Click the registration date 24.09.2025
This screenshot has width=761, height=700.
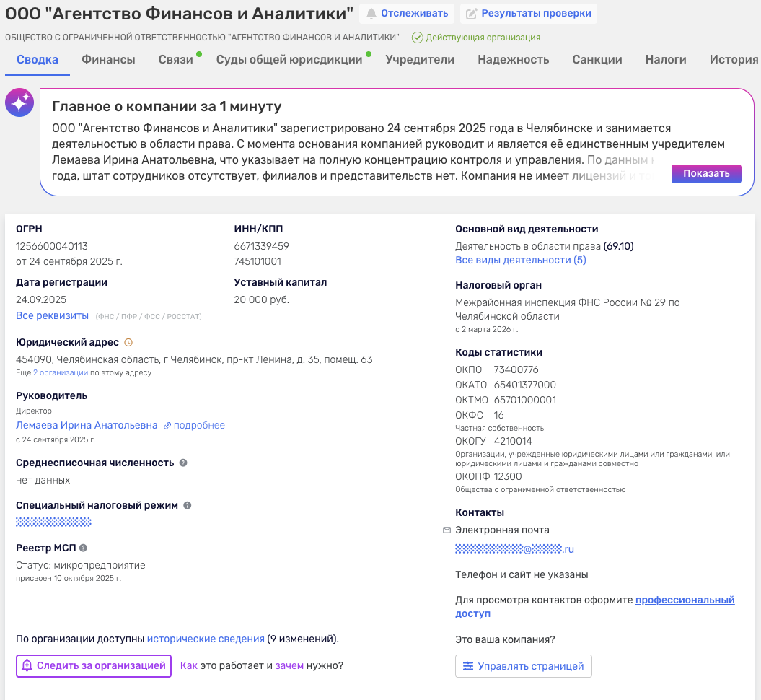(x=41, y=300)
